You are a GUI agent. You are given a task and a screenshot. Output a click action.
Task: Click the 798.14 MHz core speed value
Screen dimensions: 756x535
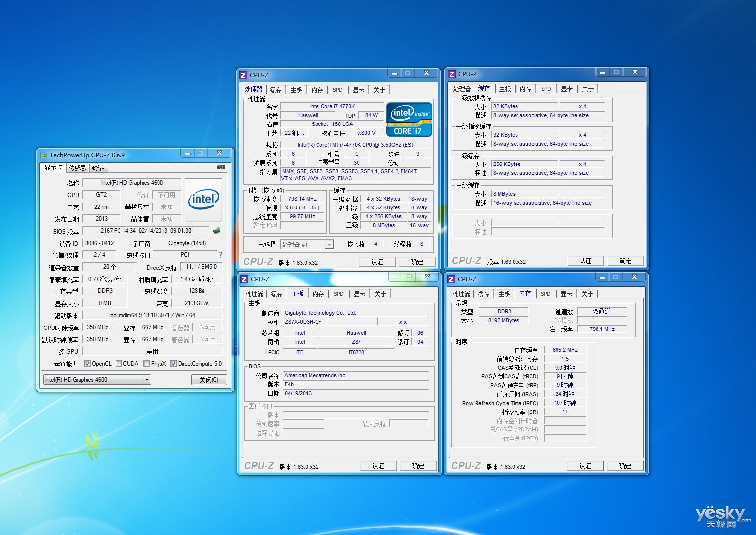point(303,199)
